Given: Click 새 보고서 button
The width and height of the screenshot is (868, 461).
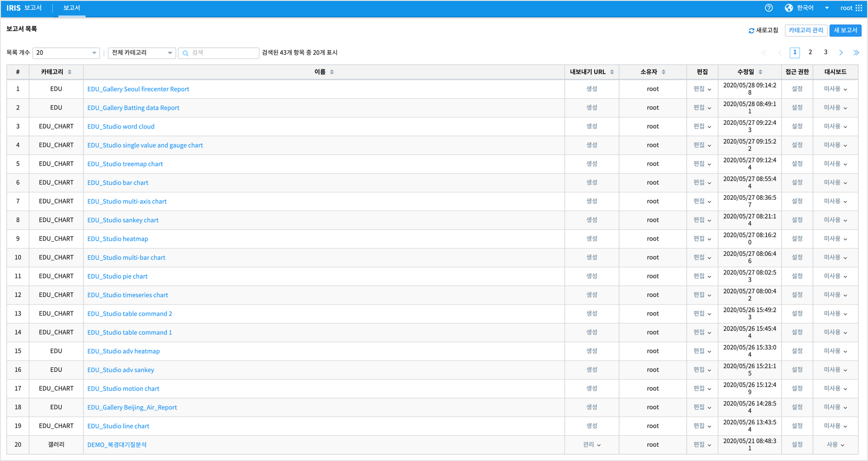Looking at the screenshot, I should (845, 30).
